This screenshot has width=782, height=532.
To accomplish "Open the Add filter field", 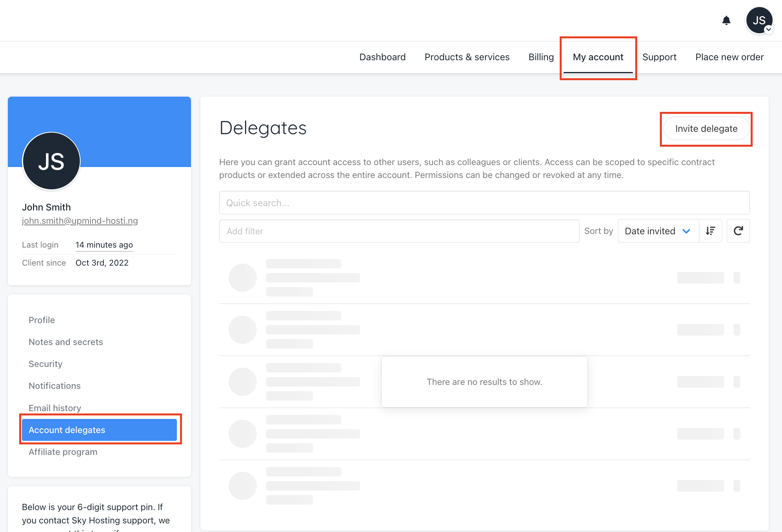I will tap(399, 231).
